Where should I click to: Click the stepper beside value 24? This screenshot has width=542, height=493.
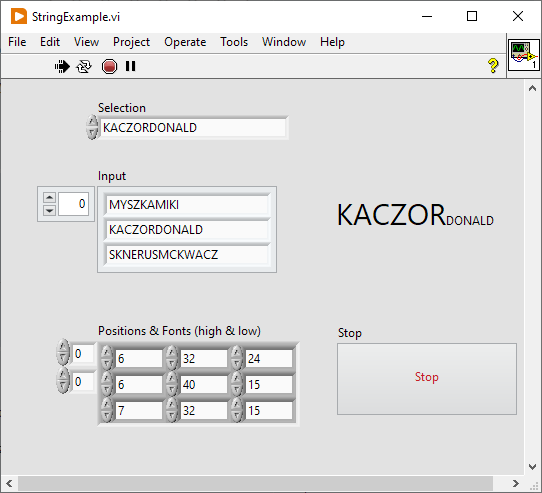pos(237,358)
